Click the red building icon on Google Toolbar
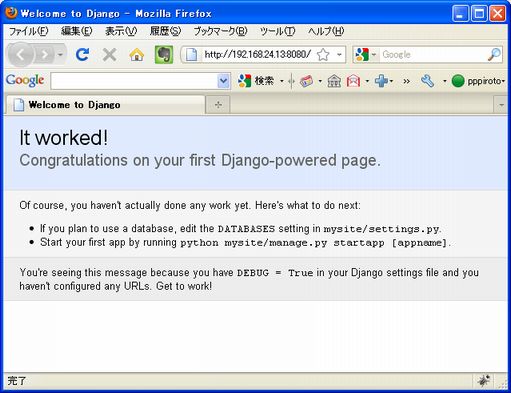511x393 pixels. (x=353, y=81)
